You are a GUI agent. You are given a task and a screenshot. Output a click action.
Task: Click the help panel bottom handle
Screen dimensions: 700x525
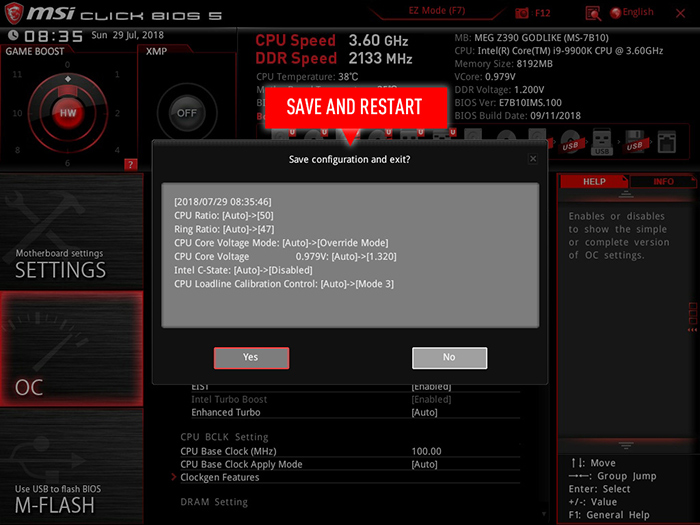(626, 445)
